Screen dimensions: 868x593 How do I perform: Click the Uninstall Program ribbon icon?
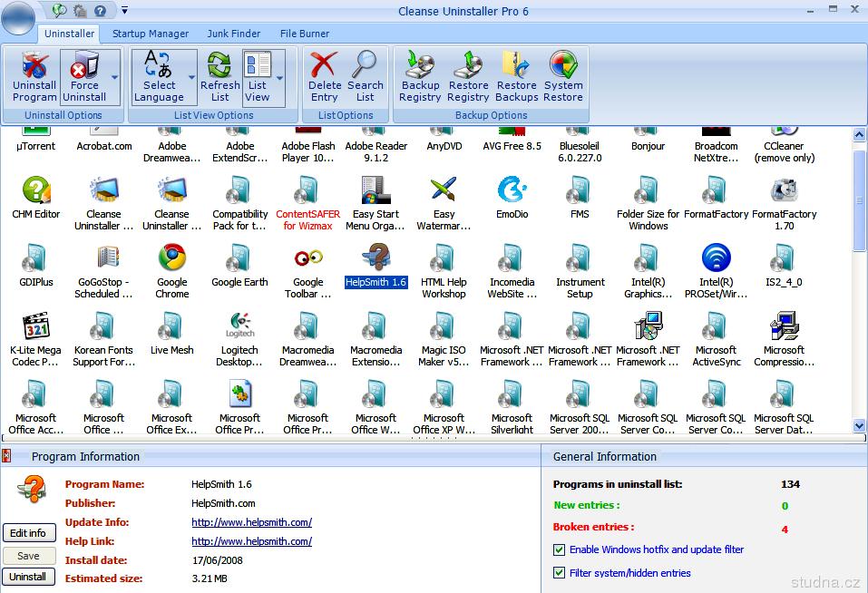34,76
